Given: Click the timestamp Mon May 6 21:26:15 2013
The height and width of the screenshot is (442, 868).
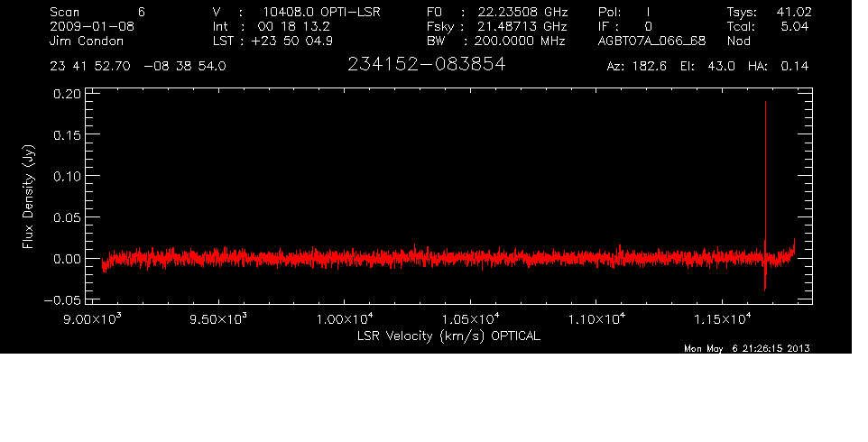Looking at the screenshot, I should point(747,348).
